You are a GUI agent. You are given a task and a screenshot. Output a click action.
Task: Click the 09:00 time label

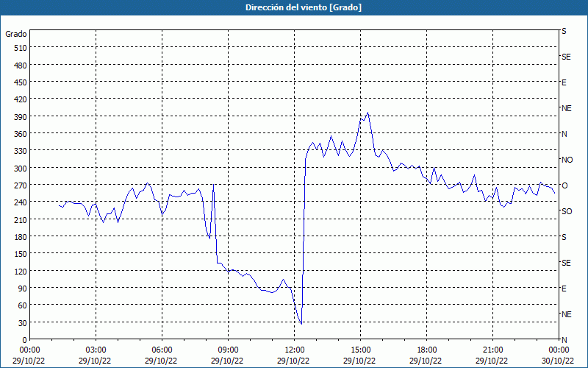228,350
